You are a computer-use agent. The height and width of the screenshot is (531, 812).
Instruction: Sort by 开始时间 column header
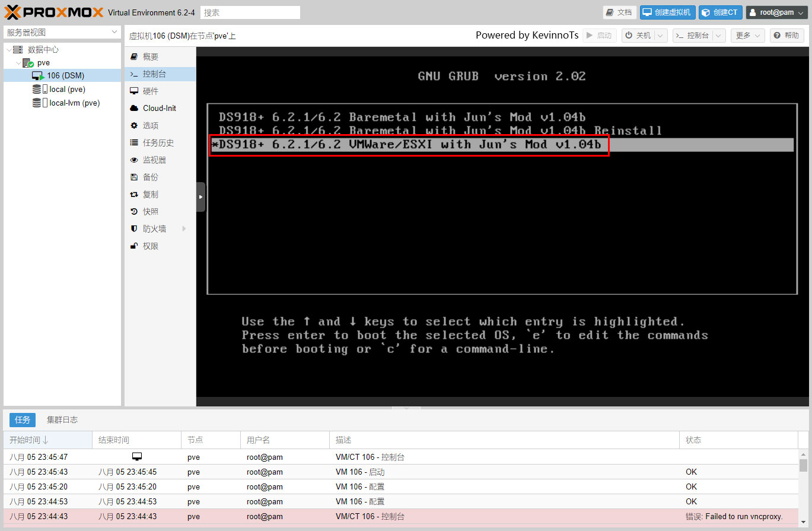pyautogui.click(x=47, y=440)
